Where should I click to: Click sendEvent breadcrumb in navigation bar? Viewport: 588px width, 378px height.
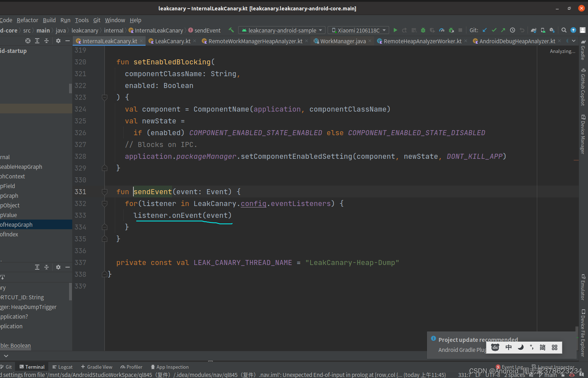pyautogui.click(x=205, y=30)
